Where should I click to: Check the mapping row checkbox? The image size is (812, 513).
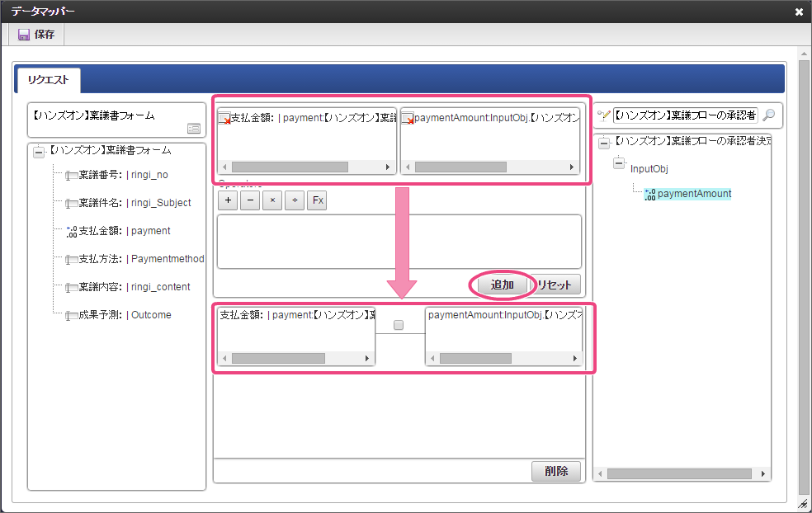coord(399,325)
